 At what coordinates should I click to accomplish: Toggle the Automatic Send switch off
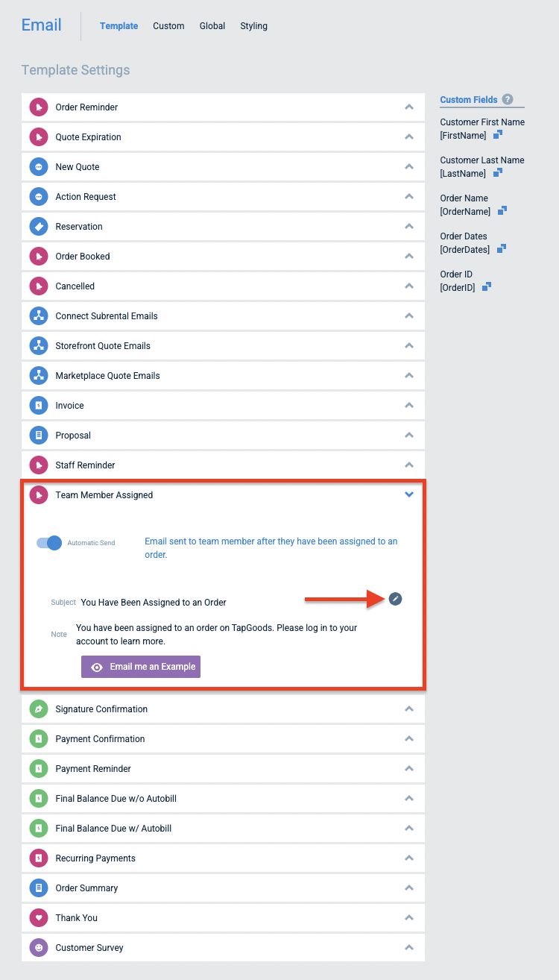click(49, 542)
